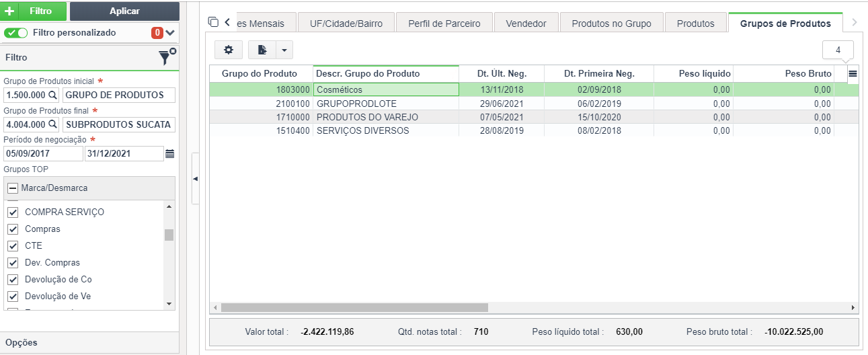The image size is (868, 355).
Task: Select the PRODUTOS DO VAREJO row
Action: (521, 117)
